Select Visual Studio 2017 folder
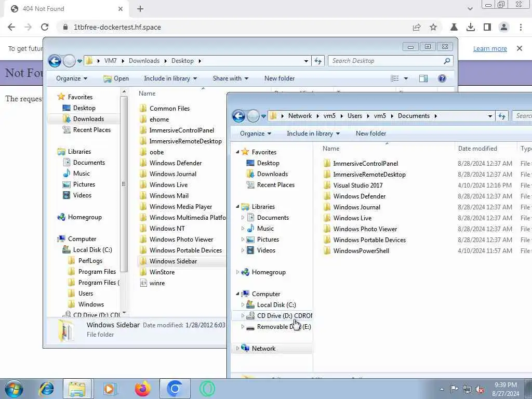This screenshot has width=532, height=399. coord(353,185)
